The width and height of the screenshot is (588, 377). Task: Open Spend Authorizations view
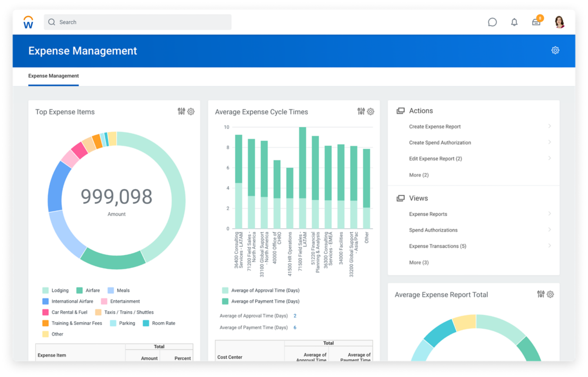(433, 230)
